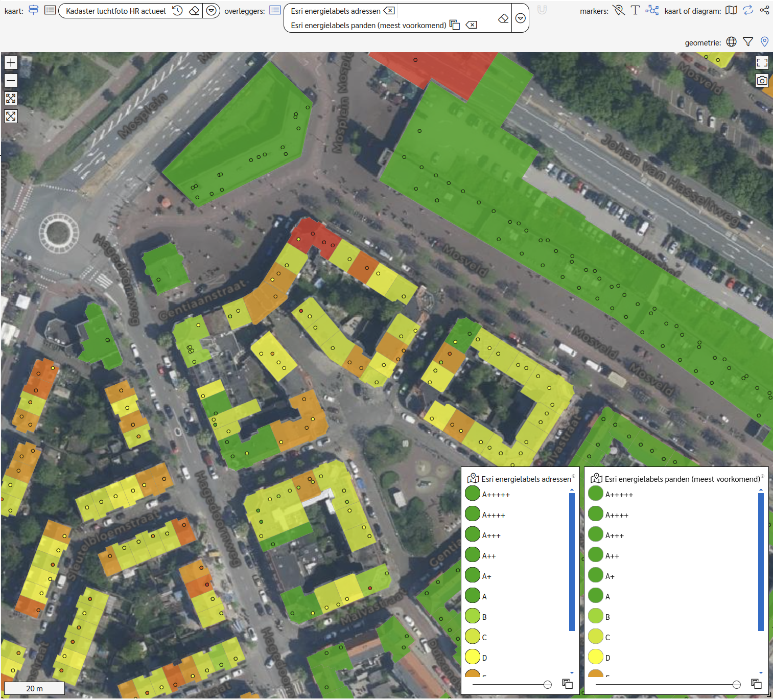Select Esri energielabels panden overlay label

368,25
